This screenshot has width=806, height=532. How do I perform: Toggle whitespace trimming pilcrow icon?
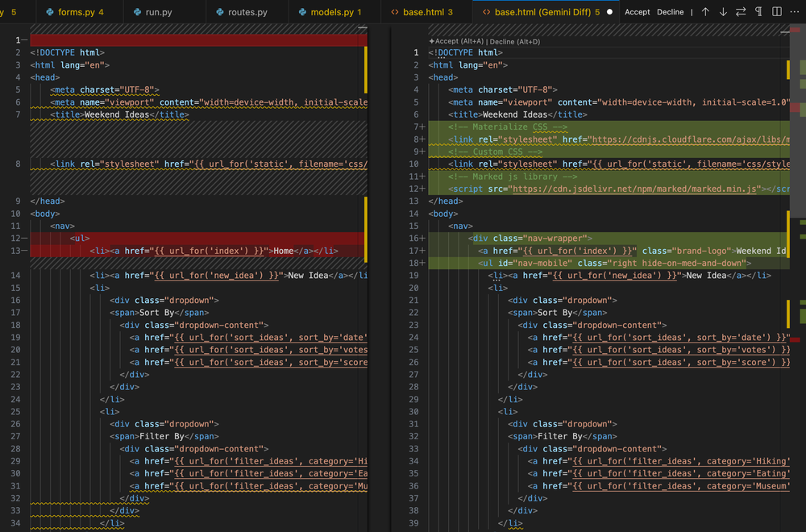758,12
